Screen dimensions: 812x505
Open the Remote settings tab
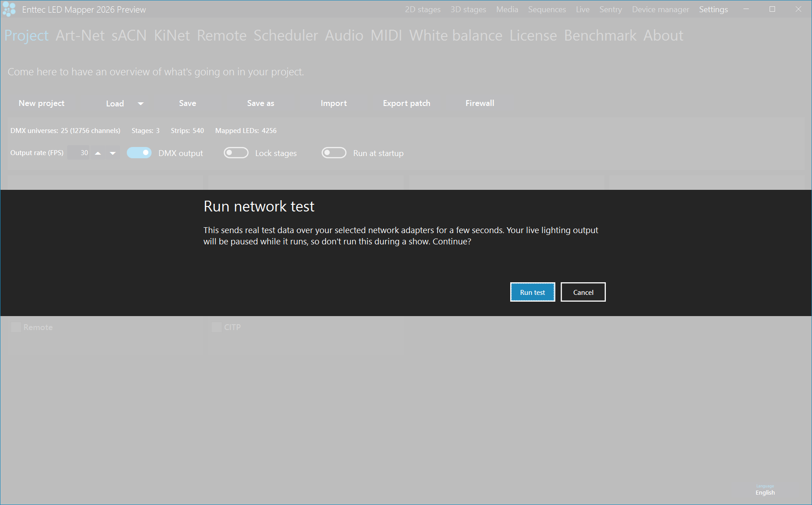click(221, 36)
